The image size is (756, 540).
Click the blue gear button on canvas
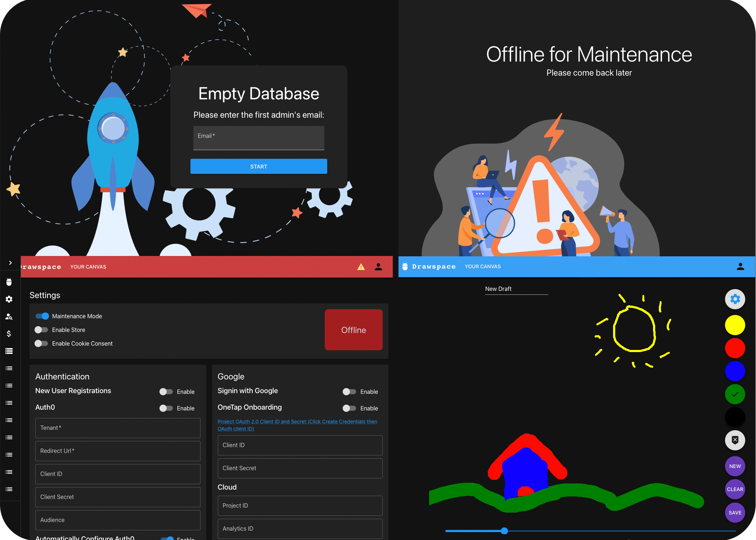pos(735,299)
